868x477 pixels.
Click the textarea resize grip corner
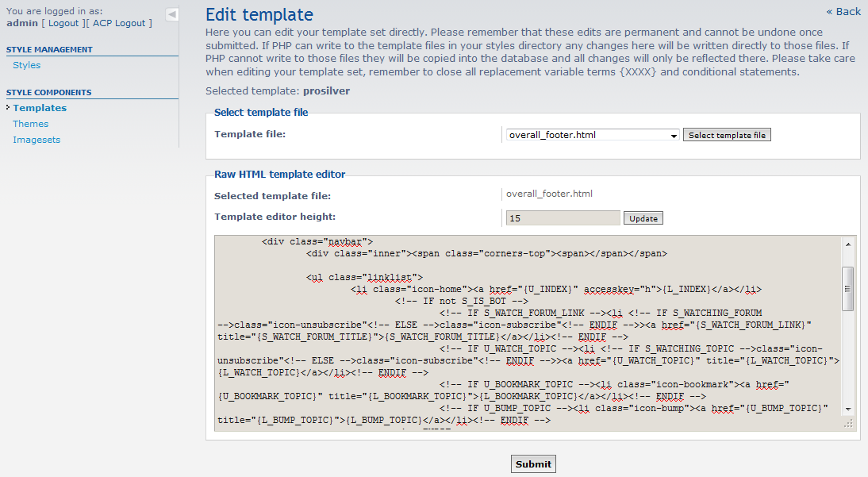click(x=848, y=425)
